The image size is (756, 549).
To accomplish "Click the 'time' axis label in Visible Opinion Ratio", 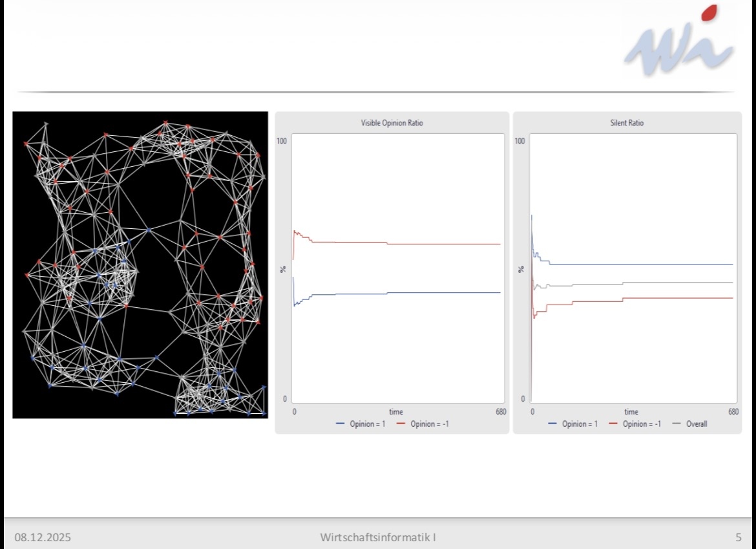I will [396, 412].
